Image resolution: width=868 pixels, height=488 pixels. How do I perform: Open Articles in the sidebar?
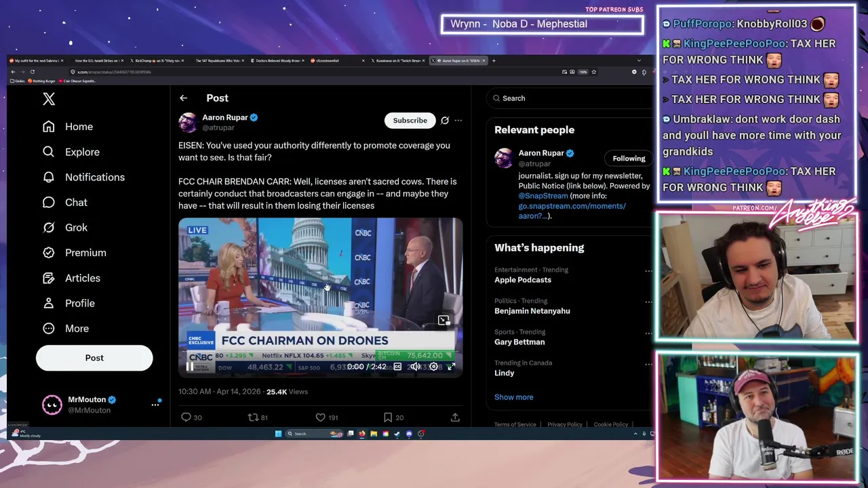point(71,278)
